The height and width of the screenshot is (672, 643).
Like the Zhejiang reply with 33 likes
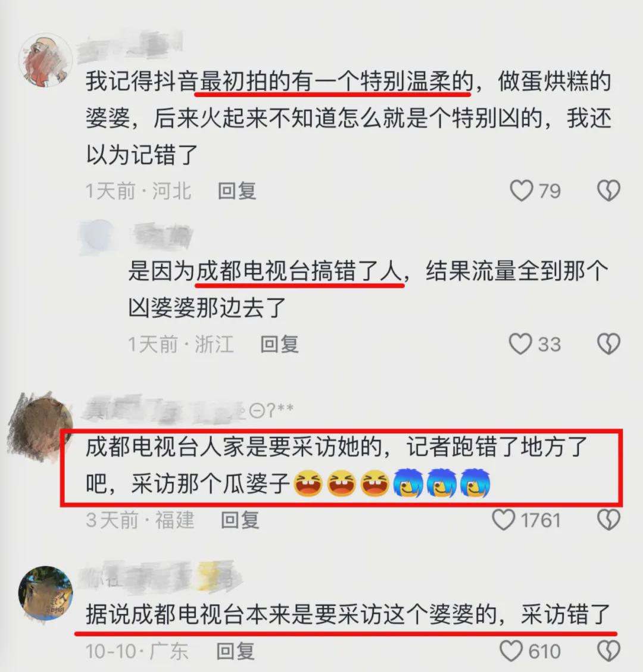point(520,344)
